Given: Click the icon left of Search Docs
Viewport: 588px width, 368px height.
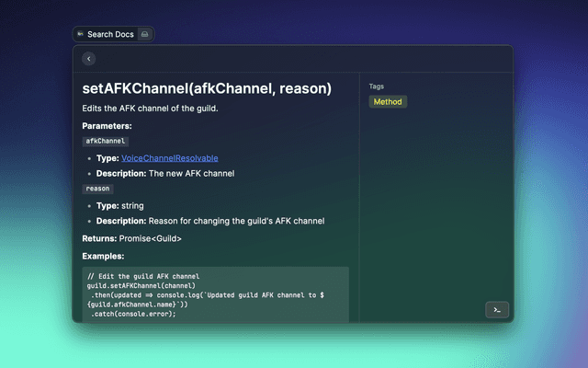Looking at the screenshot, I should coord(80,34).
